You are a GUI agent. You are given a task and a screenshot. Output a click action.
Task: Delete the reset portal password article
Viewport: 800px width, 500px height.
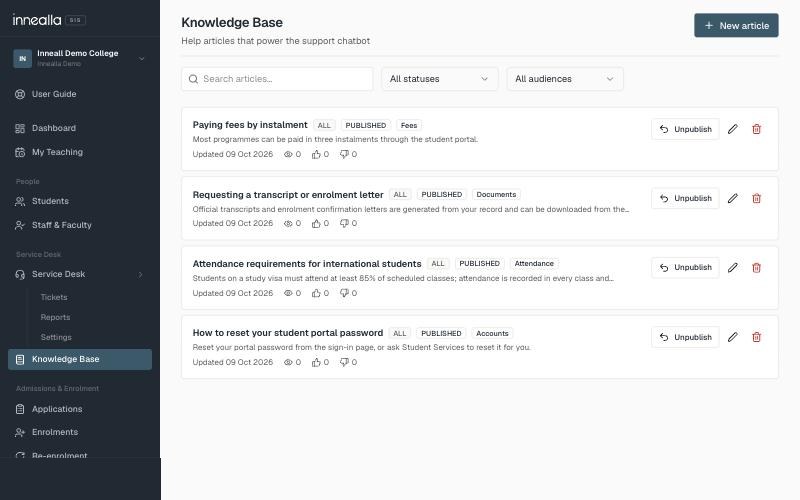(x=756, y=337)
